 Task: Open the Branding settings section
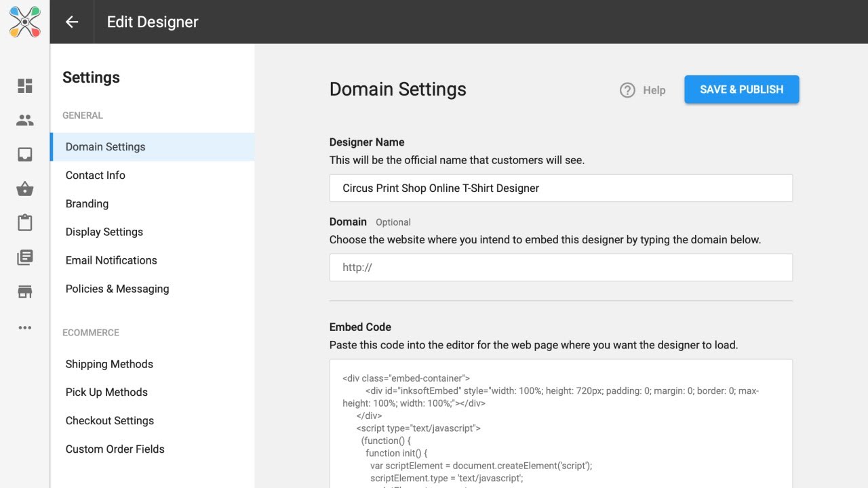pos(87,203)
